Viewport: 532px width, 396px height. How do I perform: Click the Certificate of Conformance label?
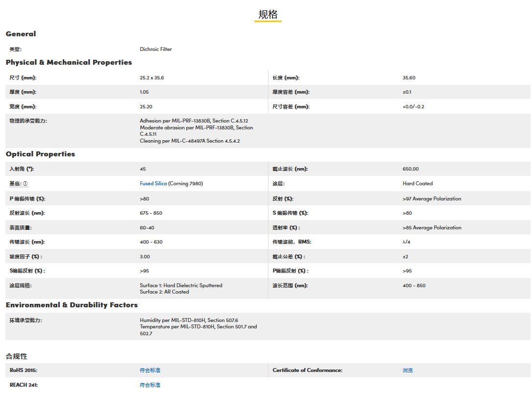click(307, 371)
